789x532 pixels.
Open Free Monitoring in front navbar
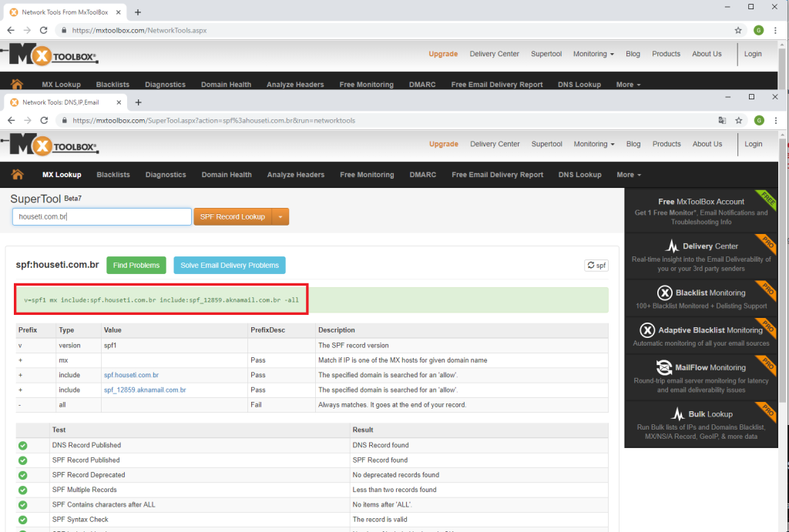367,175
